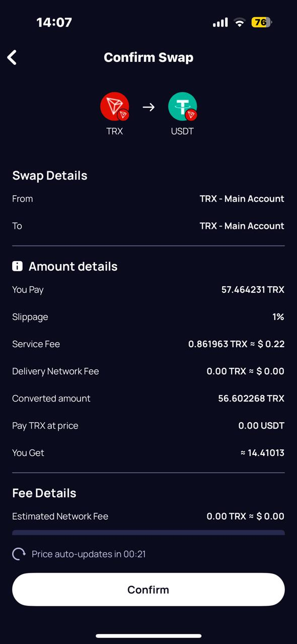Confirm the swap with Confirm button
The image size is (297, 644).
pyautogui.click(x=148, y=589)
